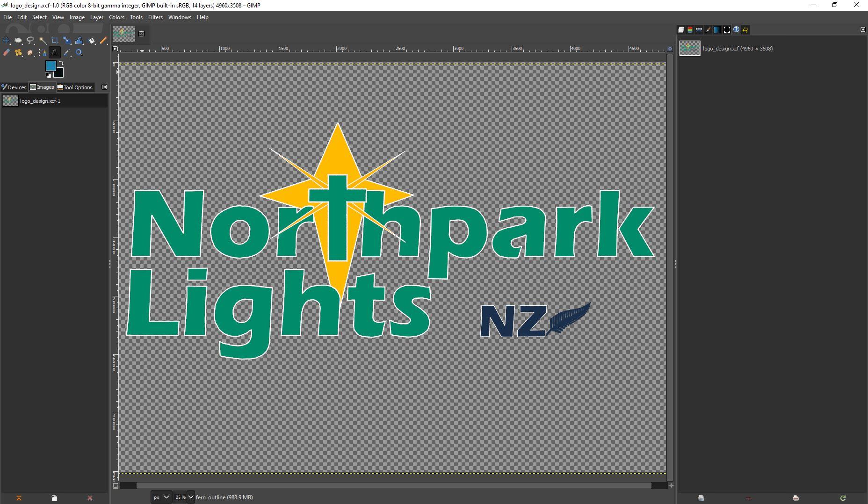Open the Edit menu
The height and width of the screenshot is (504, 868).
click(22, 17)
